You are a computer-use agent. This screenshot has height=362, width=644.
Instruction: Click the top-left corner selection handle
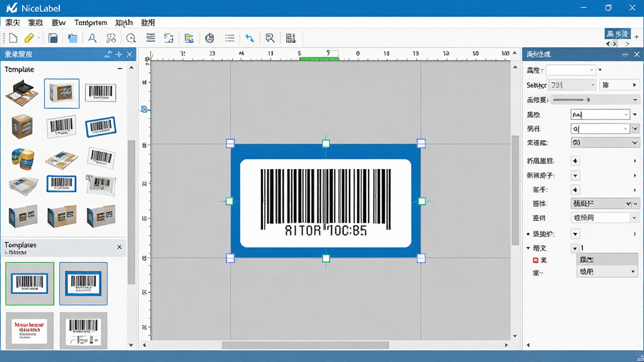[x=230, y=143]
